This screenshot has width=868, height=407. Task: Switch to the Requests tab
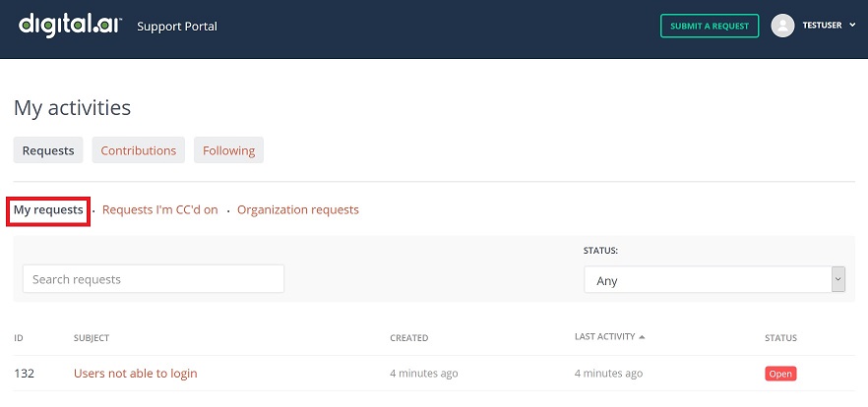48,150
